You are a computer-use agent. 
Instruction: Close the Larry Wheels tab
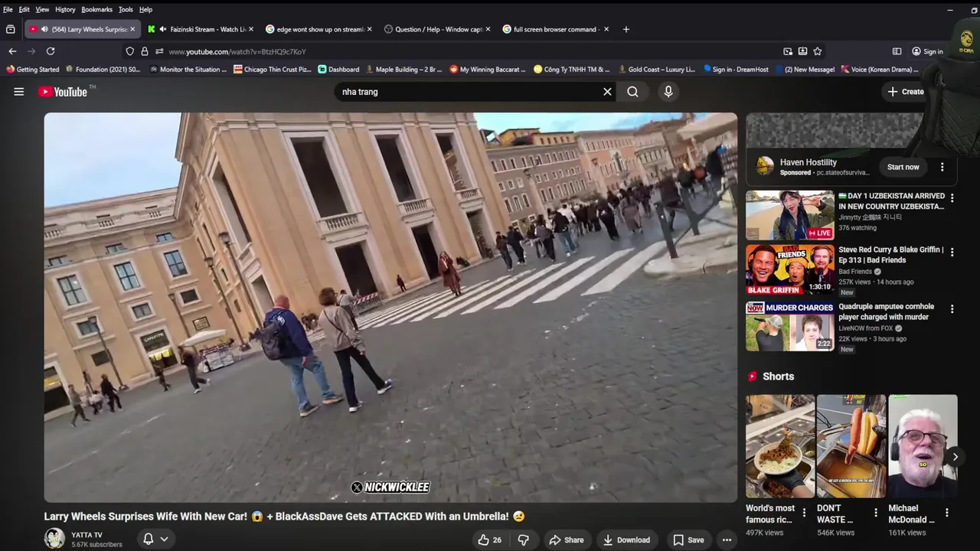coord(132,29)
